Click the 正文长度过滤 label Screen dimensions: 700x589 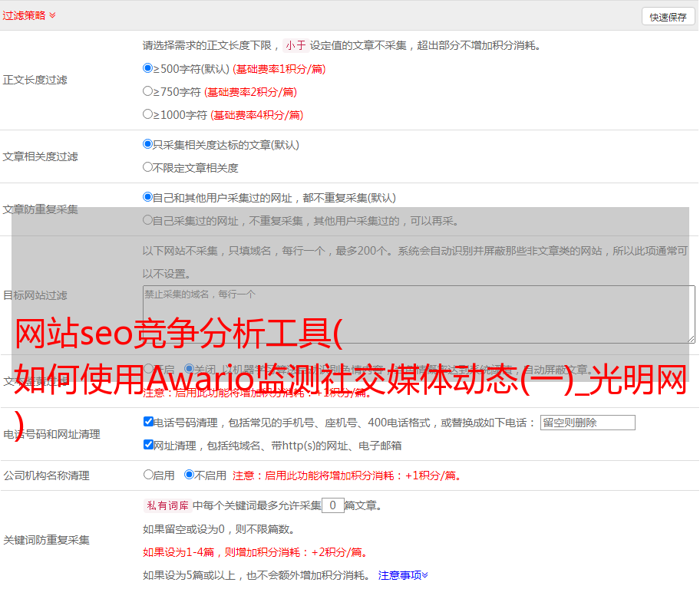coord(35,80)
